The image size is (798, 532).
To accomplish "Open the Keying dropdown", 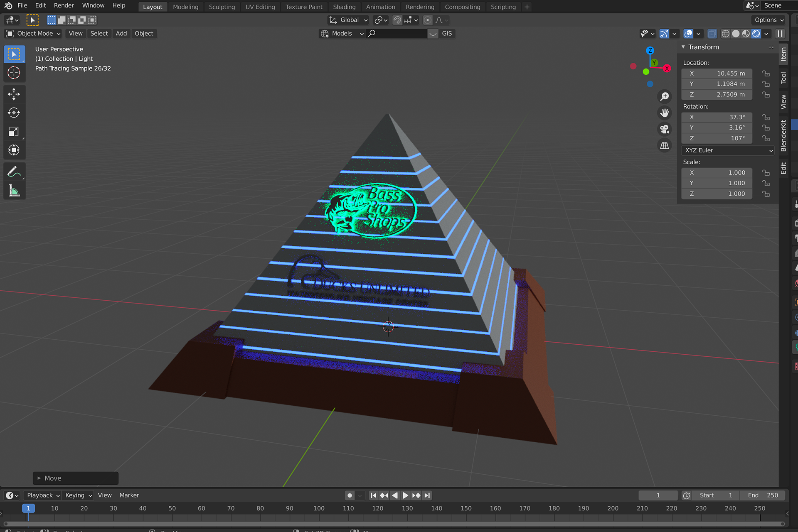I will [x=79, y=495].
